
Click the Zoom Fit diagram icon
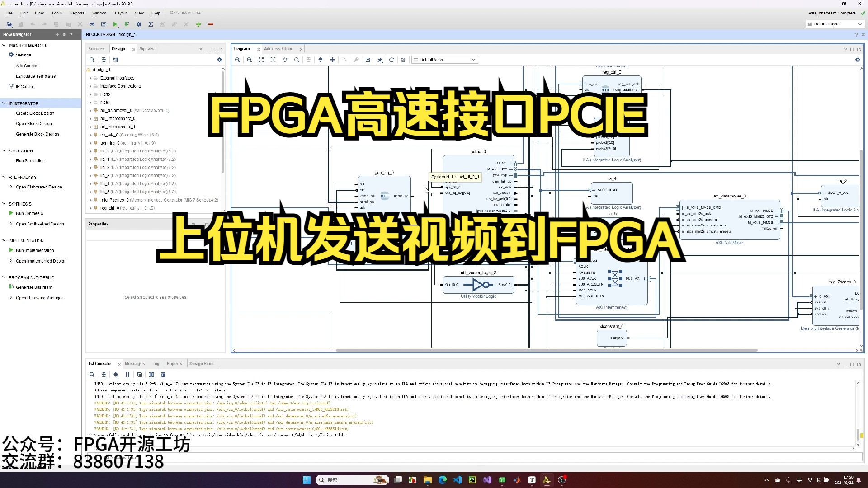tap(261, 60)
